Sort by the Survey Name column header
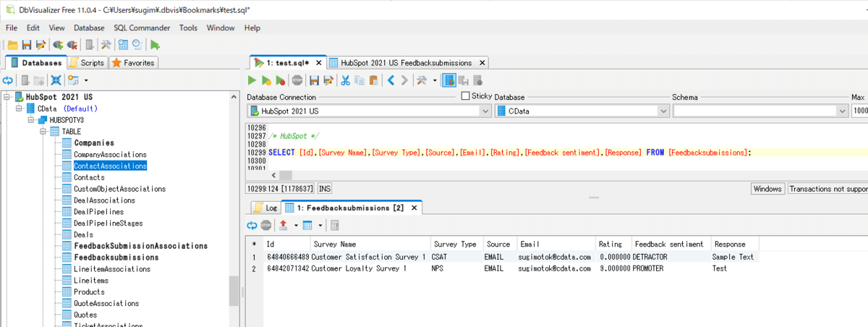This screenshot has width=868, height=327. coord(370,245)
